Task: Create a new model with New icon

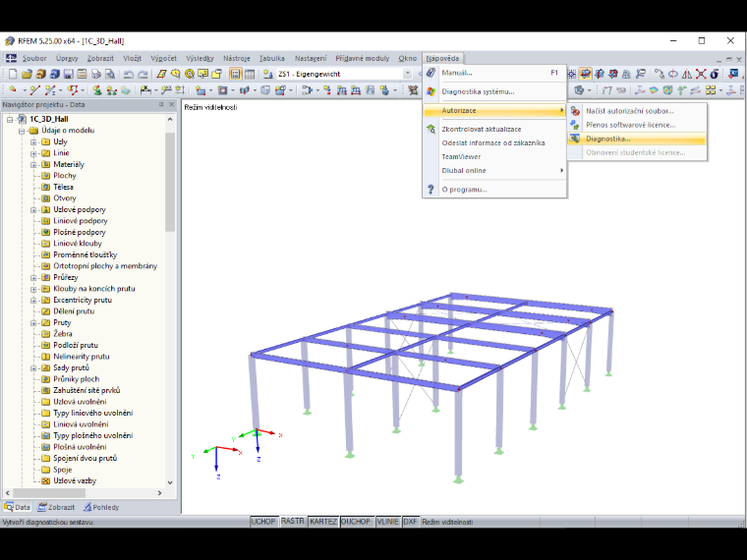Action: click(13, 74)
